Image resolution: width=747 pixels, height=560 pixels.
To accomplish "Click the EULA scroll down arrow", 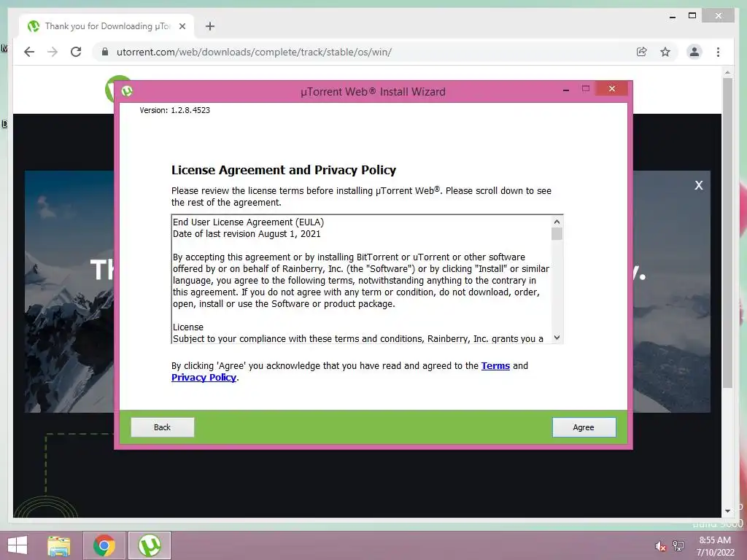I will [x=557, y=338].
